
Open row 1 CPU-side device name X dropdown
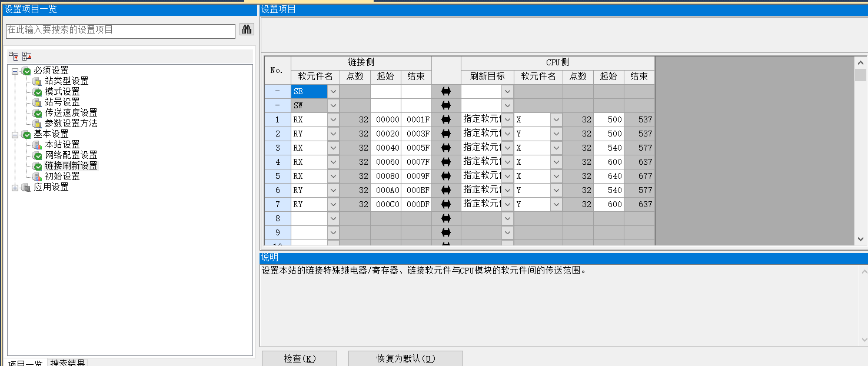(x=556, y=119)
